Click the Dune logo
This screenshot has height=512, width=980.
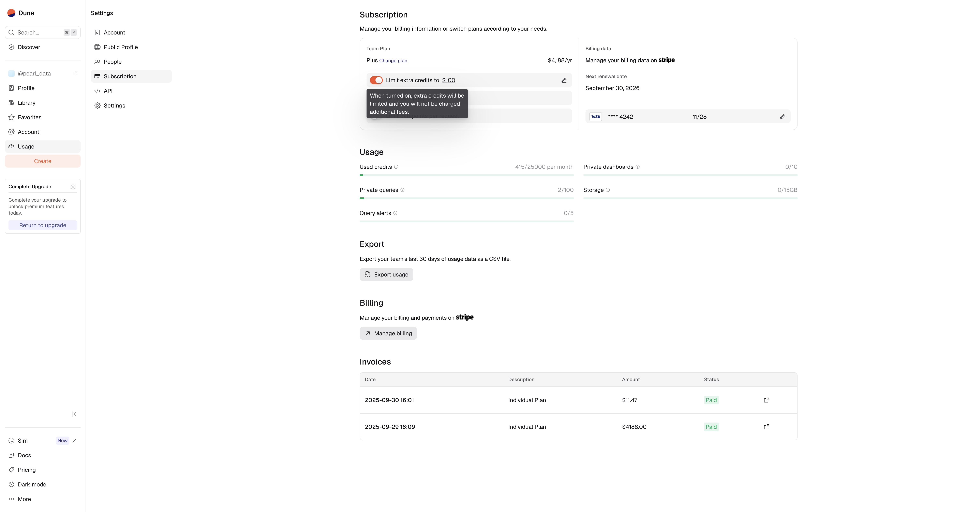[11, 13]
